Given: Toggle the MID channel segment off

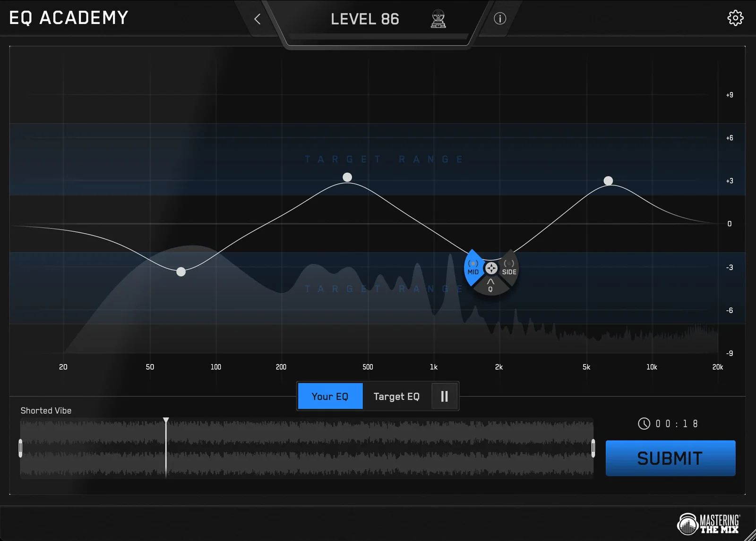Looking at the screenshot, I should (472, 267).
